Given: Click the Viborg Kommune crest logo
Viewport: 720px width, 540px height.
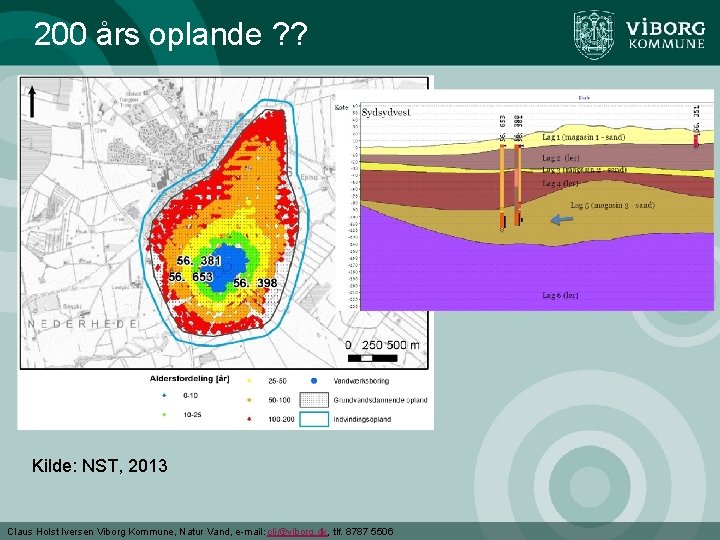Looking at the screenshot, I should [x=593, y=35].
